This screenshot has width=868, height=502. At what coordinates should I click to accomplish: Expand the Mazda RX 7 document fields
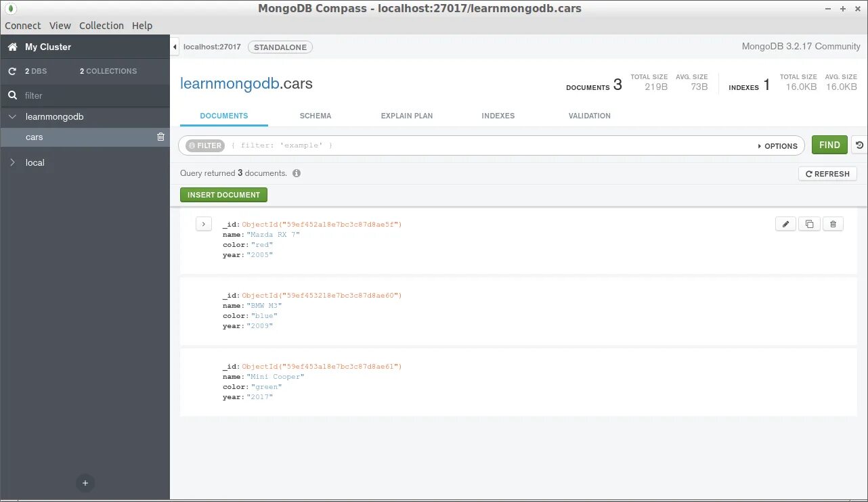click(x=204, y=224)
